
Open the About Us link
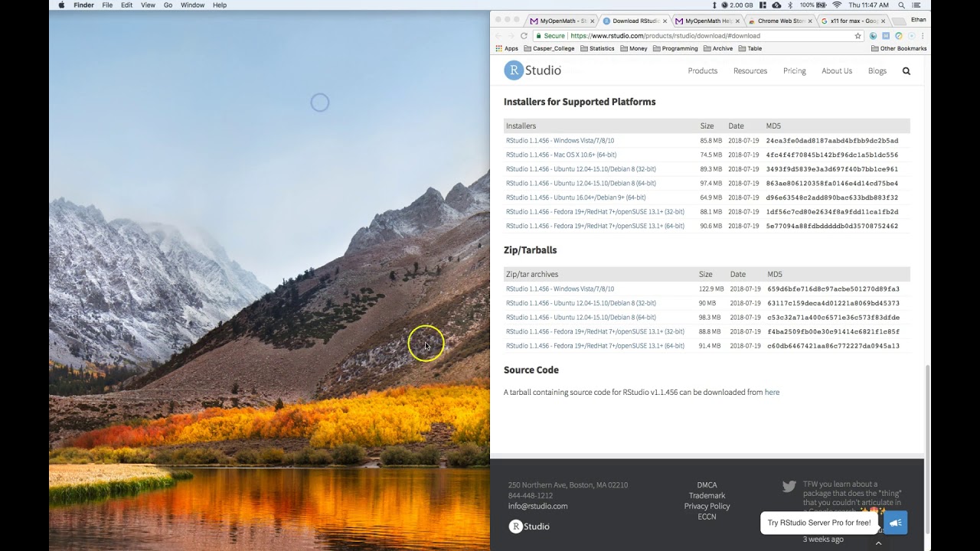click(x=837, y=71)
